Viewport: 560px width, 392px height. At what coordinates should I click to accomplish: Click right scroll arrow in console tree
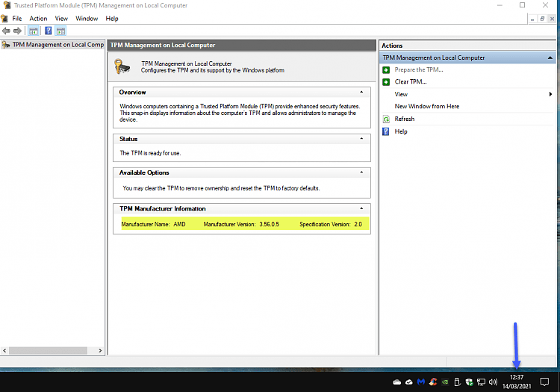click(100, 351)
